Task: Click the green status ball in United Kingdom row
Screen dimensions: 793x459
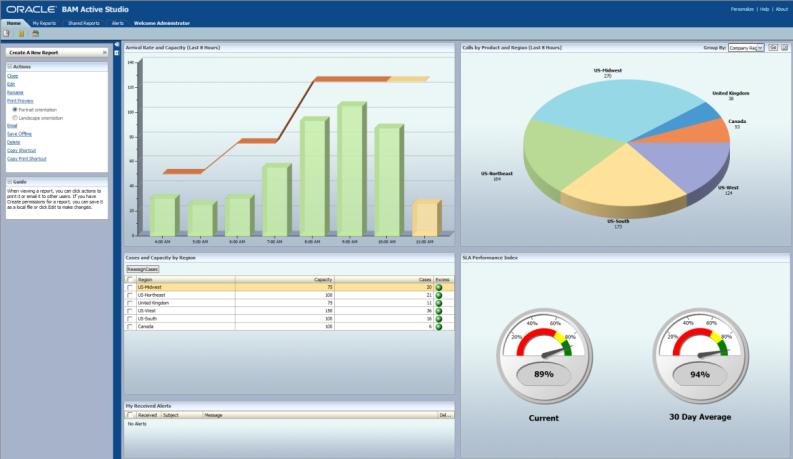Action: pyautogui.click(x=438, y=303)
